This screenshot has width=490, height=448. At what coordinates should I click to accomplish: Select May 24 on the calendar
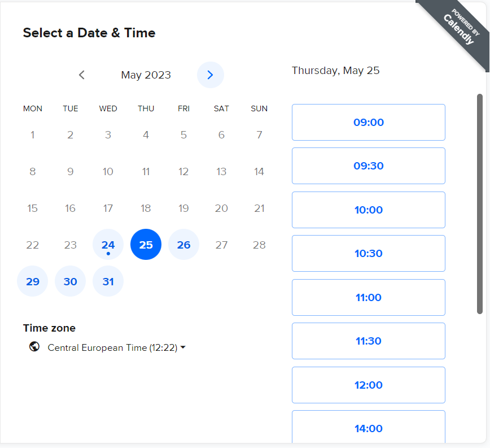click(108, 245)
